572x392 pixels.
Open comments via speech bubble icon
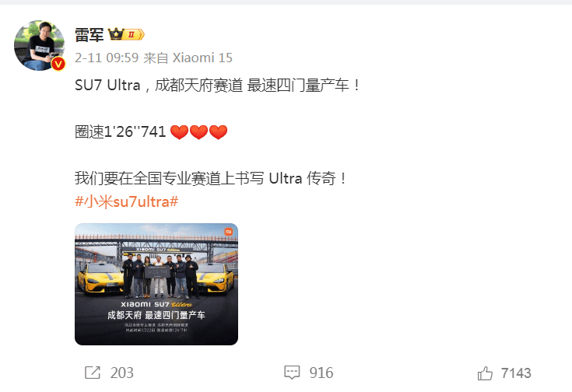point(292,373)
